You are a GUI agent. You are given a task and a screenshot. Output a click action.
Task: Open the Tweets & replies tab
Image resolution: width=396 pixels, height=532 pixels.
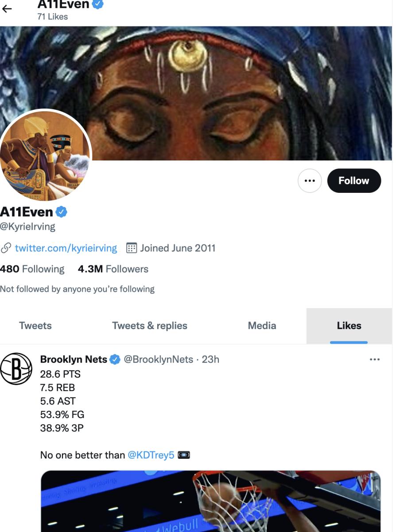tap(150, 326)
